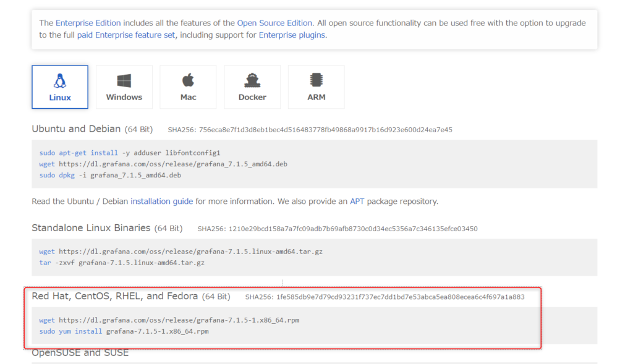633x364 pixels.
Task: Click the x86_64.rpm wget URL line
Action: [x=169, y=320]
